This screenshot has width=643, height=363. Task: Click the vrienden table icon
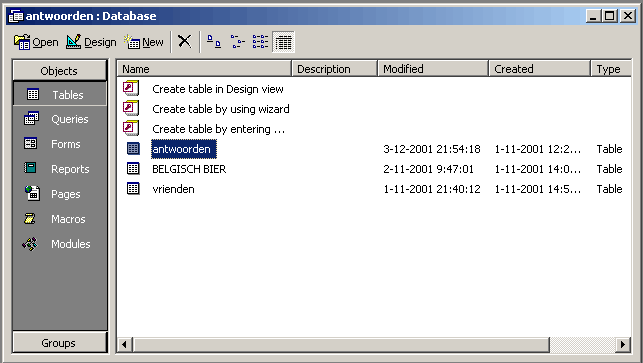coord(133,188)
